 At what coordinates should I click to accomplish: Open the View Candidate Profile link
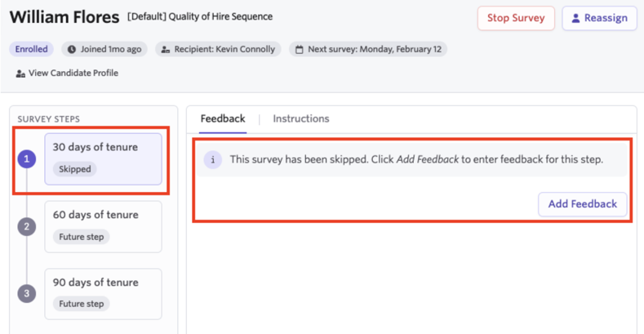pyautogui.click(x=67, y=73)
